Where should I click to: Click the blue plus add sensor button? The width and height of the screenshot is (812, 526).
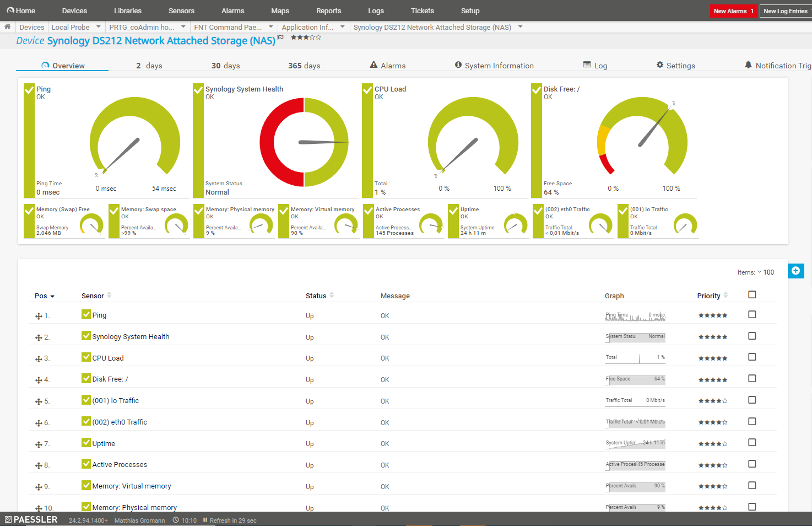click(x=795, y=271)
